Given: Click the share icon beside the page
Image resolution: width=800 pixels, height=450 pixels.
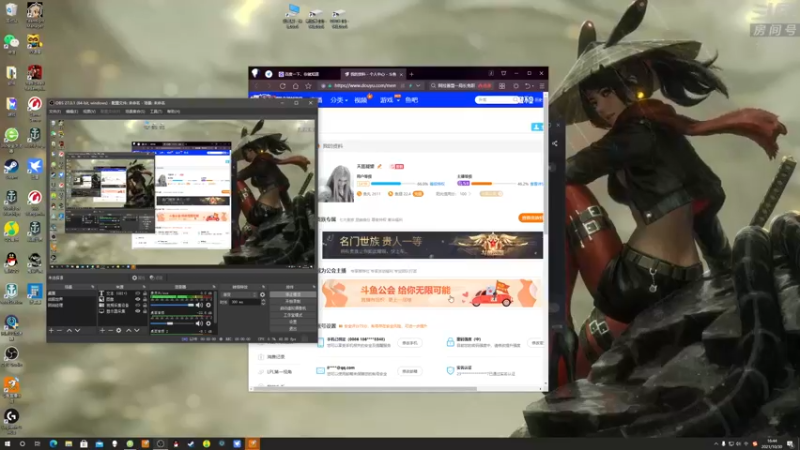Looking at the screenshot, I should (x=555, y=143).
